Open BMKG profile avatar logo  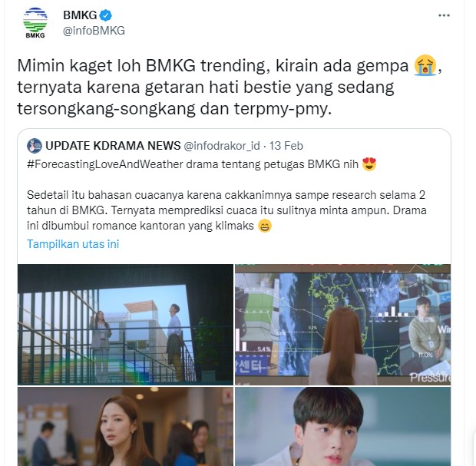pyautogui.click(x=35, y=23)
